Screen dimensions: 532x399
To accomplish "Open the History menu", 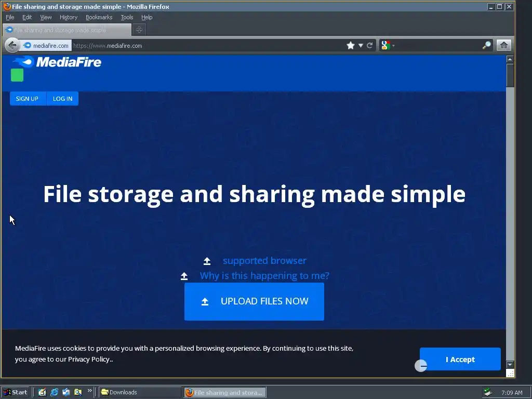I will [x=69, y=17].
